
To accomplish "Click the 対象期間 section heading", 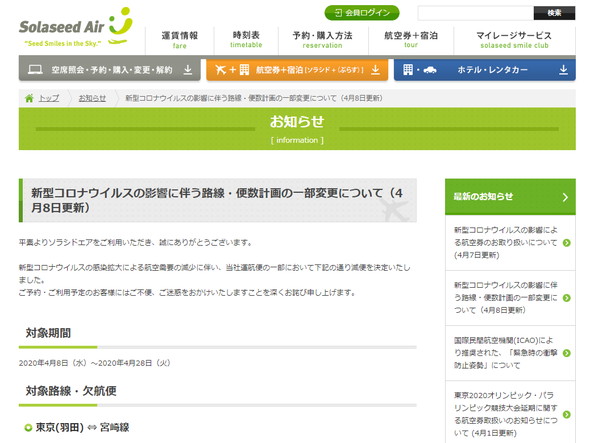I will [48, 333].
